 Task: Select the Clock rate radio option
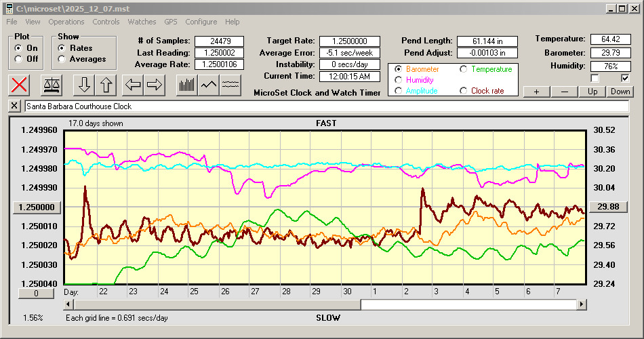464,91
